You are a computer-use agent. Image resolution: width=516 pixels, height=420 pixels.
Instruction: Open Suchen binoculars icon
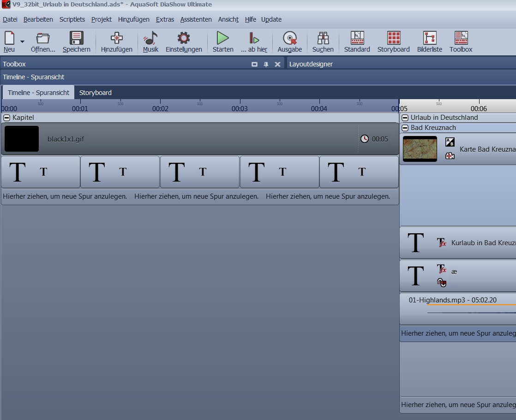coord(323,38)
